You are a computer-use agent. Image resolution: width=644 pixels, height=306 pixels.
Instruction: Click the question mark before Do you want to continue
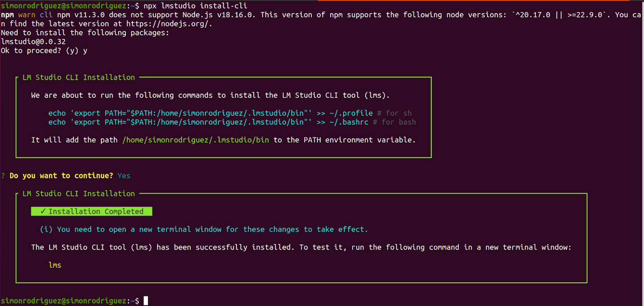click(x=3, y=176)
